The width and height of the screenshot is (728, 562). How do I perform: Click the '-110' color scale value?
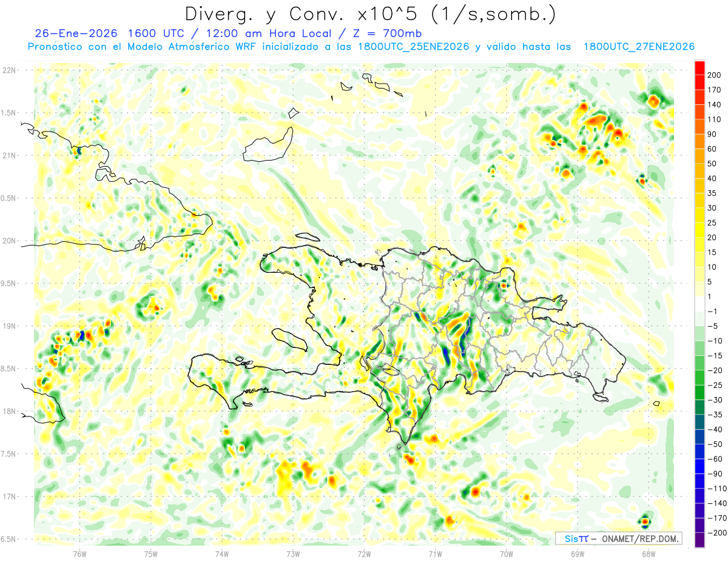(716, 488)
